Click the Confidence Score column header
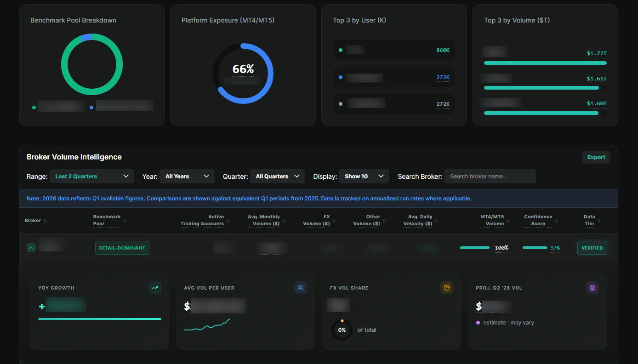 (538, 220)
